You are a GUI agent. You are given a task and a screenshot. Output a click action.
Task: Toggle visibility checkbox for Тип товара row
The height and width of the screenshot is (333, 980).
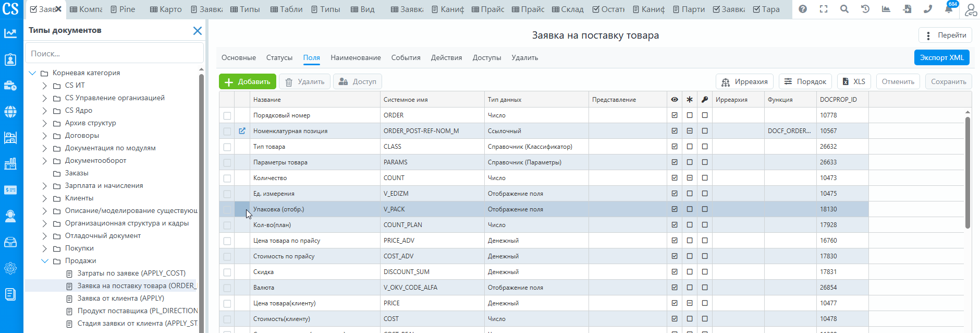pos(675,147)
